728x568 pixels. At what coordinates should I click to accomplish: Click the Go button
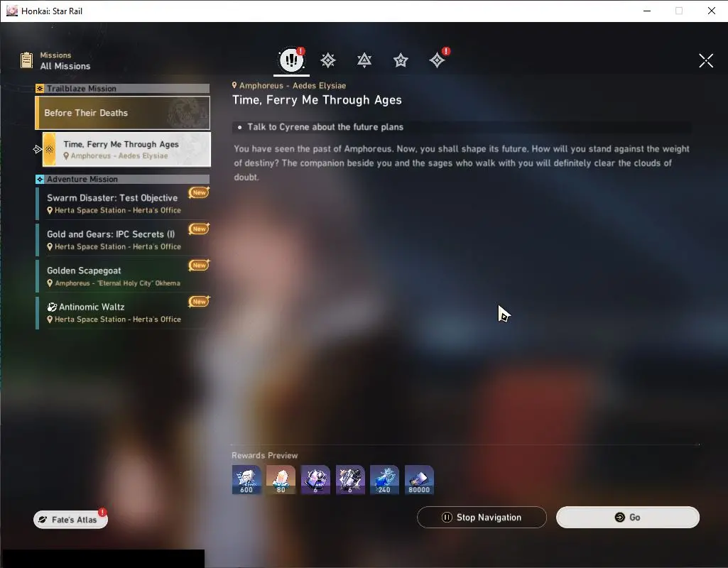[x=627, y=518]
